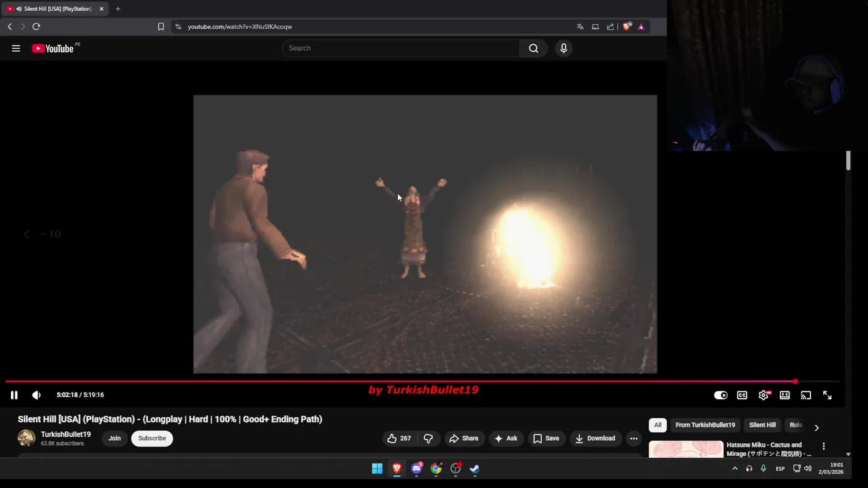Open a new browser tab
This screenshot has height=488, width=868.
[118, 9]
